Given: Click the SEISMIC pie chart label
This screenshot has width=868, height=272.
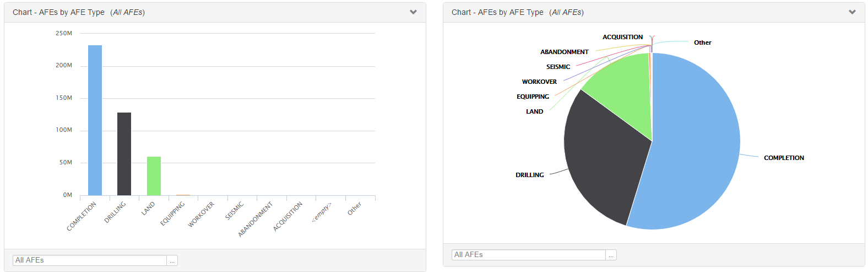Looking at the screenshot, I should coord(558,67).
